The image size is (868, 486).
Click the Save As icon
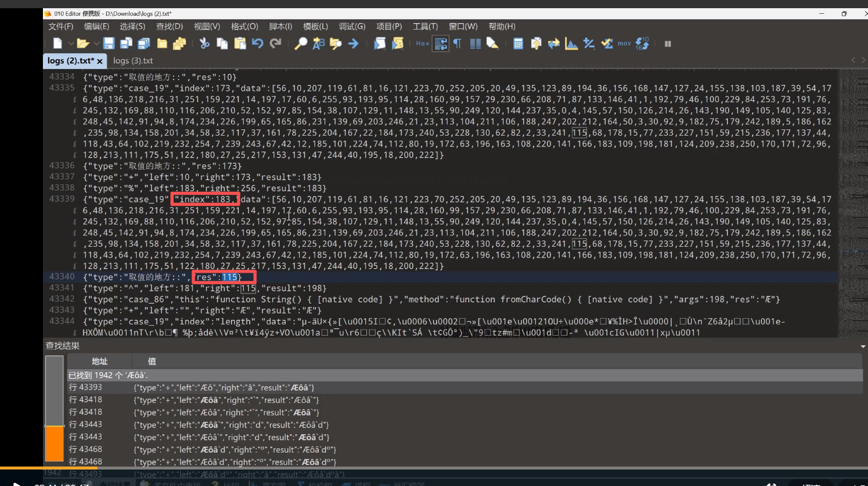[126, 44]
